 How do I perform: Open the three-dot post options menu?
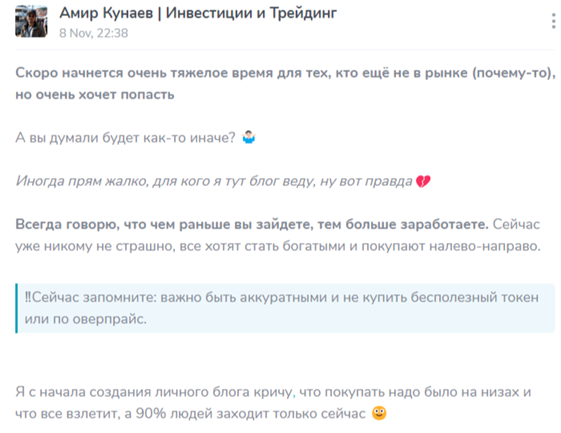tap(553, 21)
